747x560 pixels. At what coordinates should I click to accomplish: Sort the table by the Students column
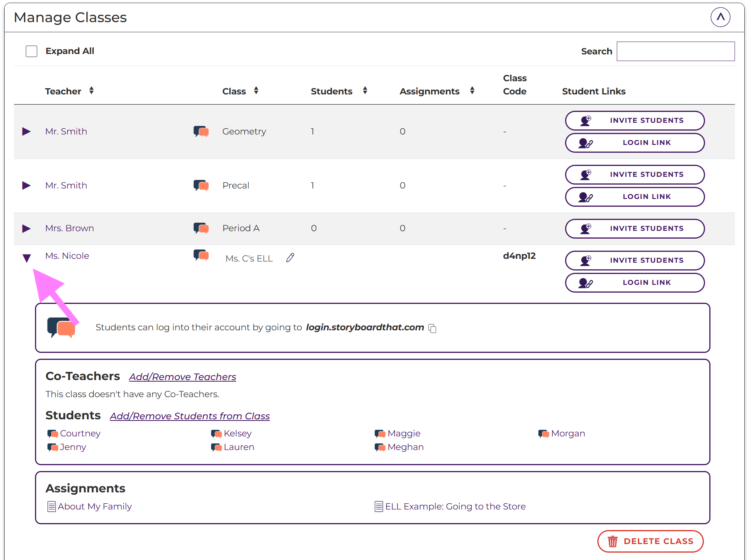[x=365, y=91]
